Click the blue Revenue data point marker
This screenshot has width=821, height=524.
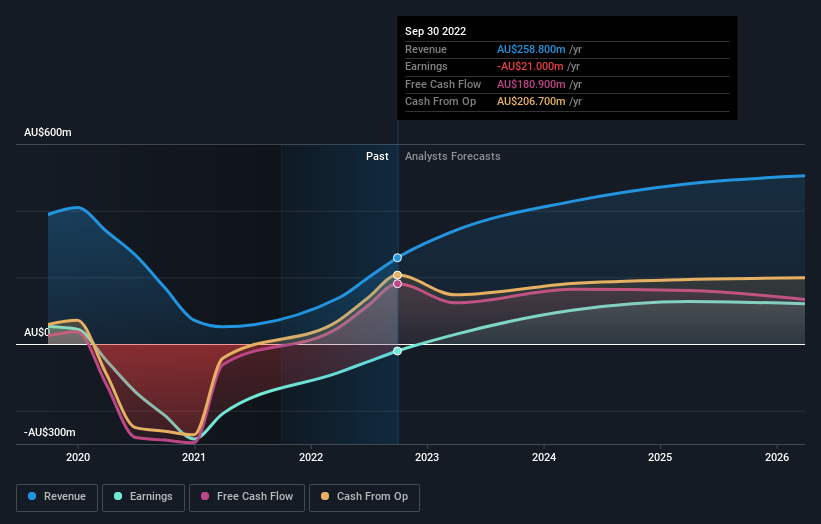[397, 258]
